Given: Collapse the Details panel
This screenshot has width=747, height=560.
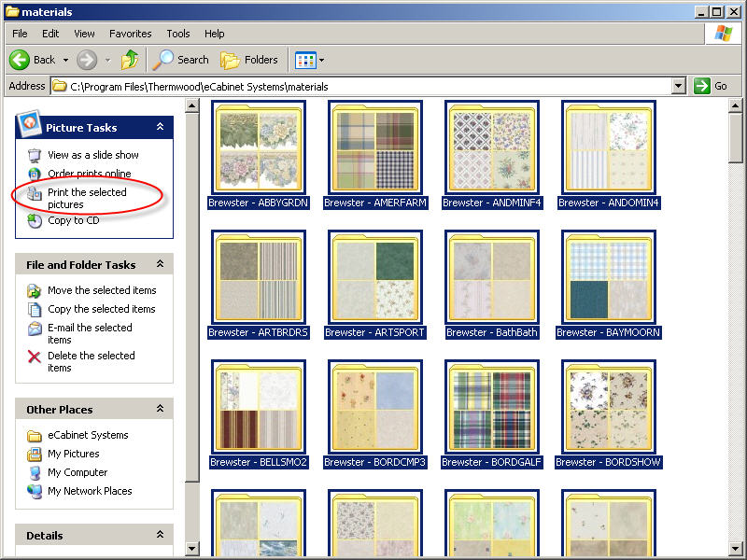Looking at the screenshot, I should coord(160,534).
